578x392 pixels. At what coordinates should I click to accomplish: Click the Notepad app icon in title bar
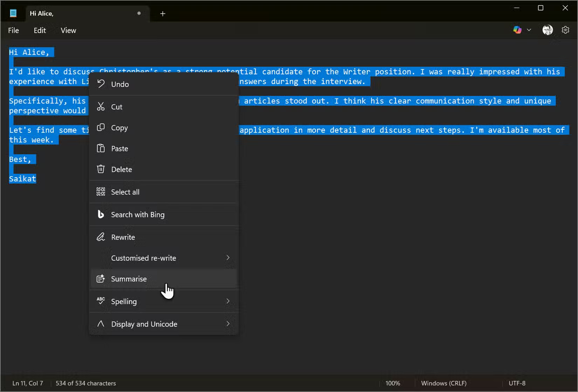(13, 13)
